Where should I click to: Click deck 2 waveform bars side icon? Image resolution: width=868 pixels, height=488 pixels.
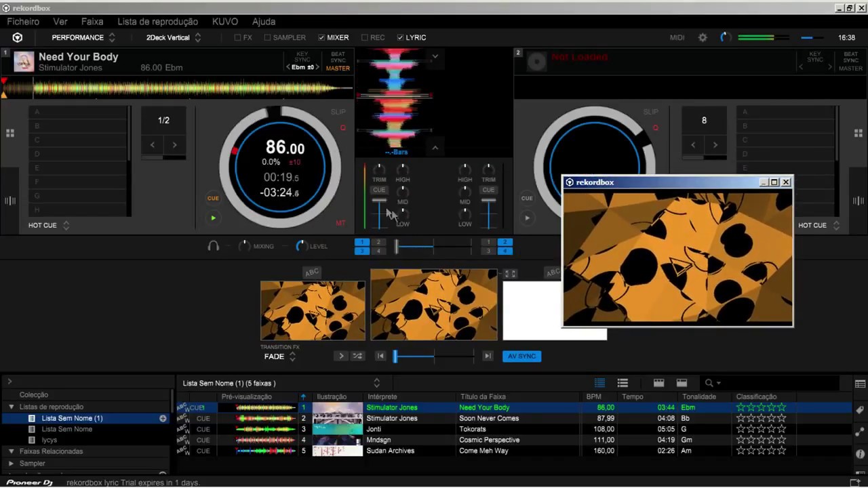tap(859, 201)
